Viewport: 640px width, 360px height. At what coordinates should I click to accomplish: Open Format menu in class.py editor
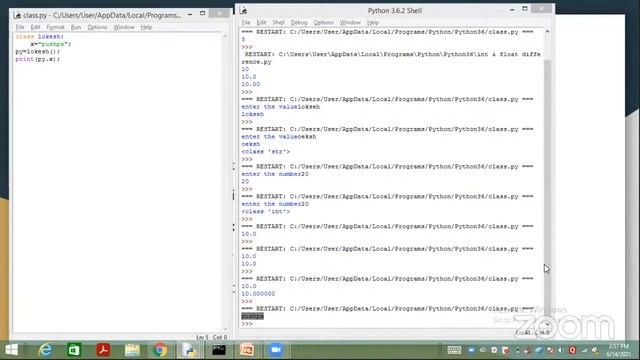(56, 27)
